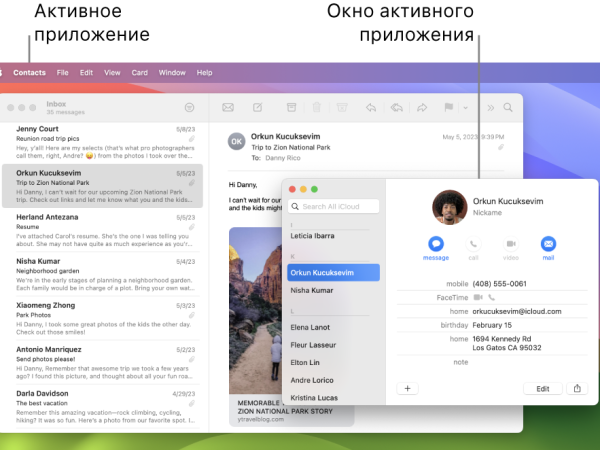Open the flag dropdown arrow in Mail toolbar
This screenshot has height=450, width=600.
pyautogui.click(x=464, y=107)
